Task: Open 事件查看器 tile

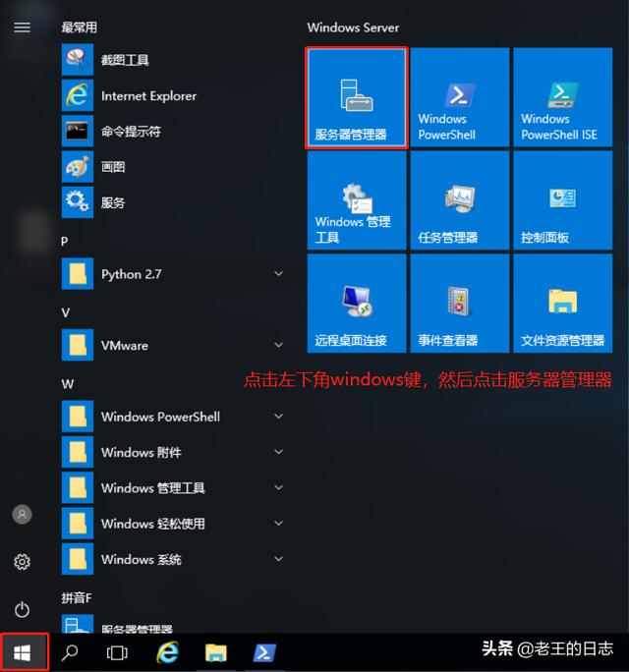Action: 460,304
